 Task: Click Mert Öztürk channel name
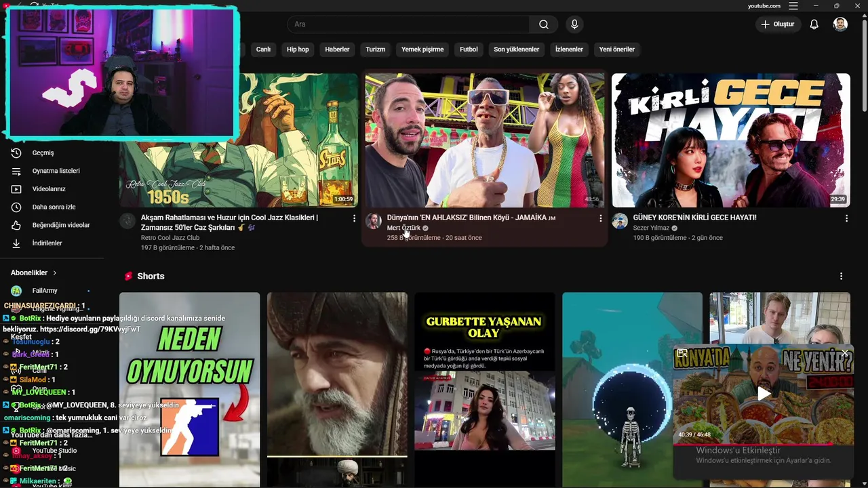click(x=403, y=228)
